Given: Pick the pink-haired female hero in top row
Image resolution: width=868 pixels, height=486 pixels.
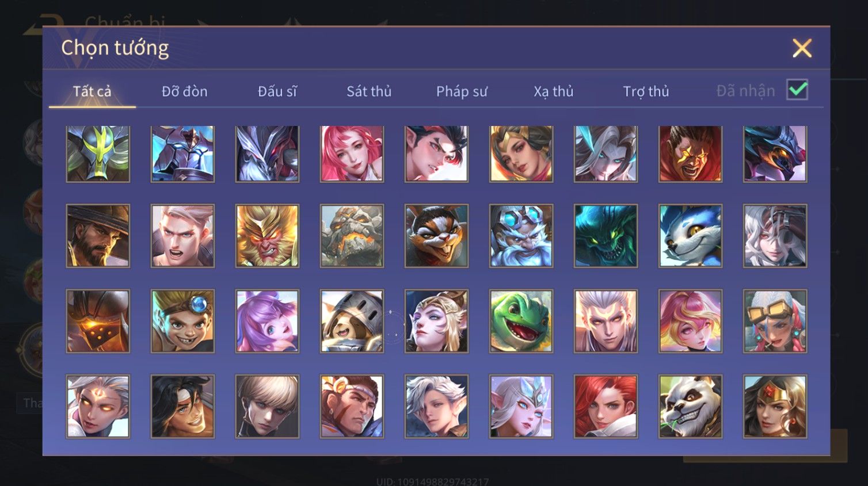Looking at the screenshot, I should (352, 154).
